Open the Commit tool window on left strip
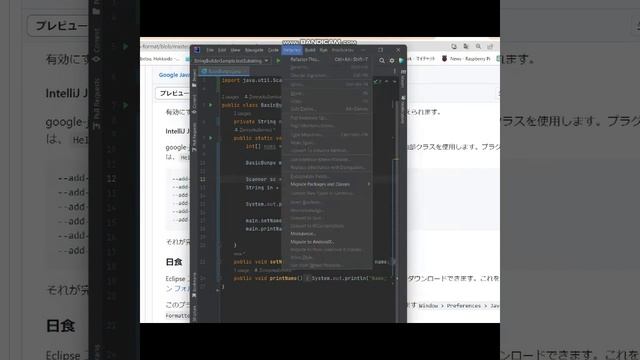Image resolution: width=640 pixels, height=360 pixels. coord(194,104)
